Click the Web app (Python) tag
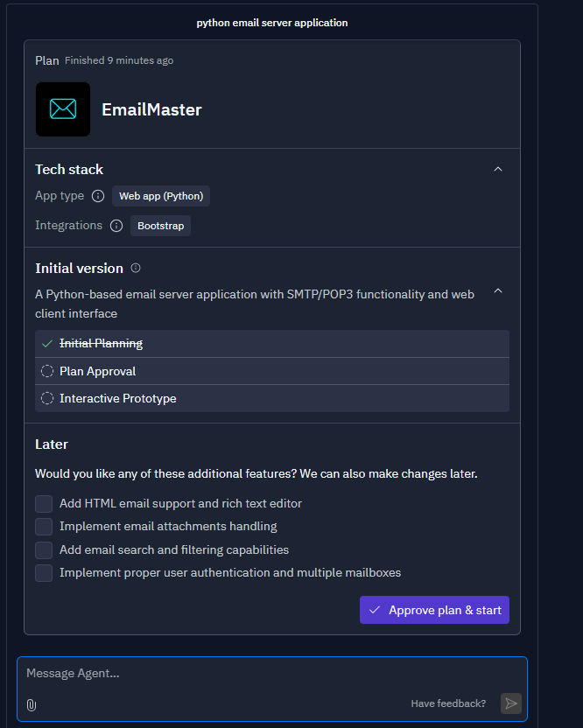Image resolution: width=583 pixels, height=728 pixels. (161, 196)
